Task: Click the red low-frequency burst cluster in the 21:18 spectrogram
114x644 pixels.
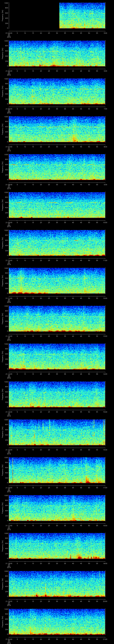Action: pyautogui.click(x=79, y=556)
